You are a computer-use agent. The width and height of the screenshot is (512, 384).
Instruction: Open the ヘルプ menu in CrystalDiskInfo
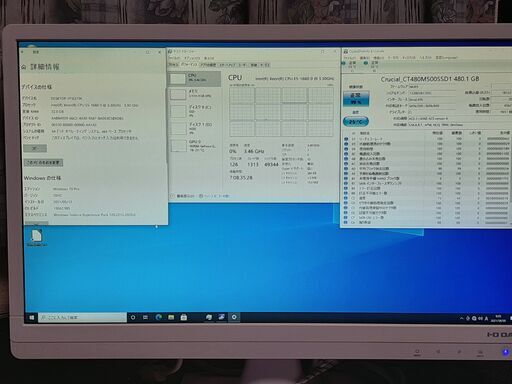point(425,58)
